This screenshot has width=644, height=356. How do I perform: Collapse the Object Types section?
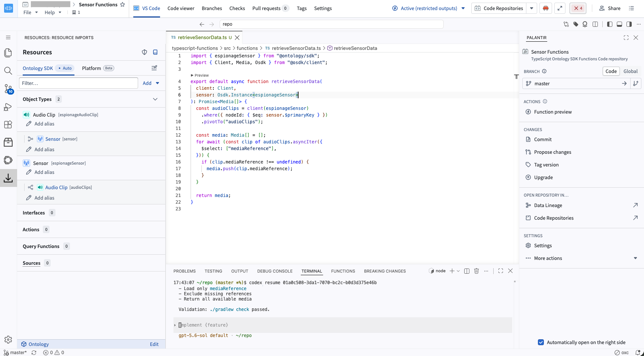pyautogui.click(x=155, y=99)
